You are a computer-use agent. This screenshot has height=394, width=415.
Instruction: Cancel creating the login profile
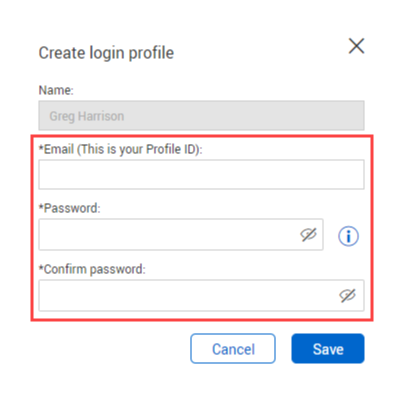233,348
